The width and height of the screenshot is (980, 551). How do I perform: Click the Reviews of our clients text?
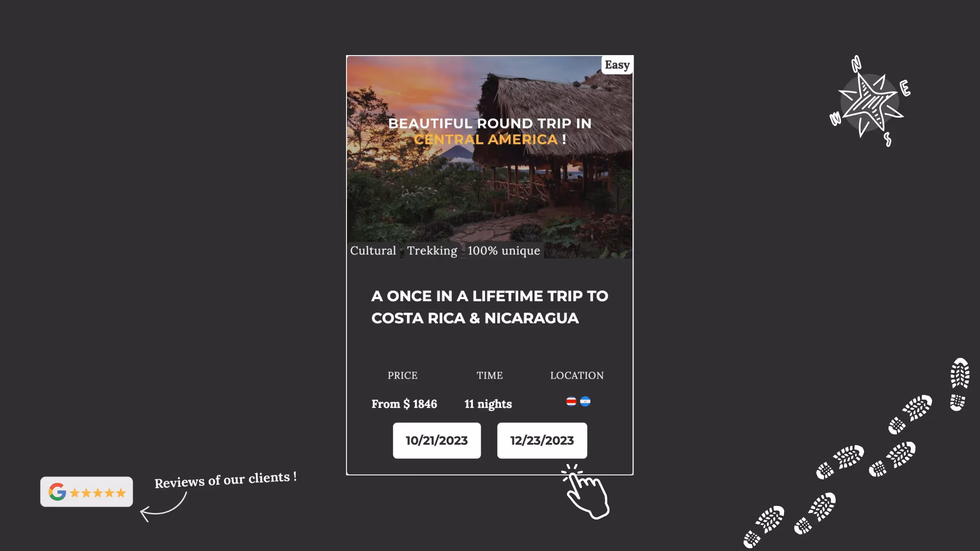[x=226, y=480]
